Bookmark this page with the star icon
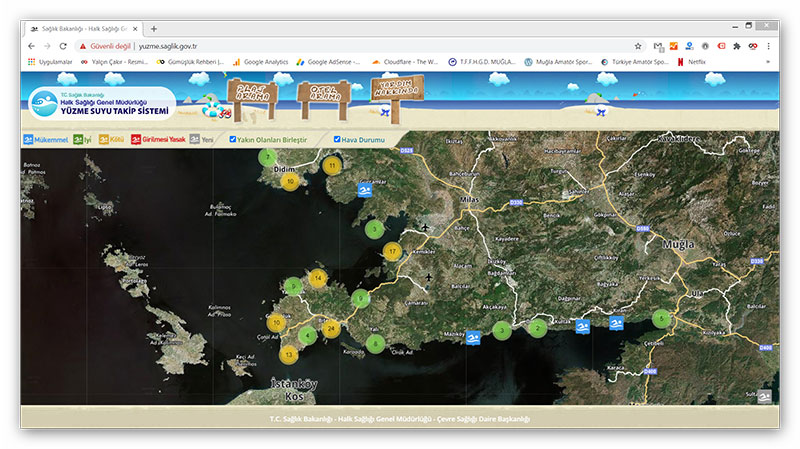The height and width of the screenshot is (449, 800). (x=638, y=46)
